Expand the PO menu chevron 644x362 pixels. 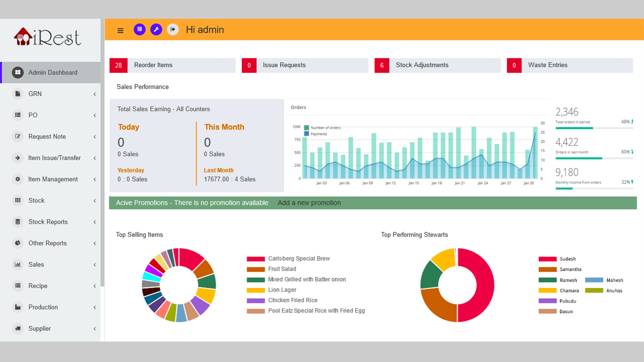click(x=95, y=115)
